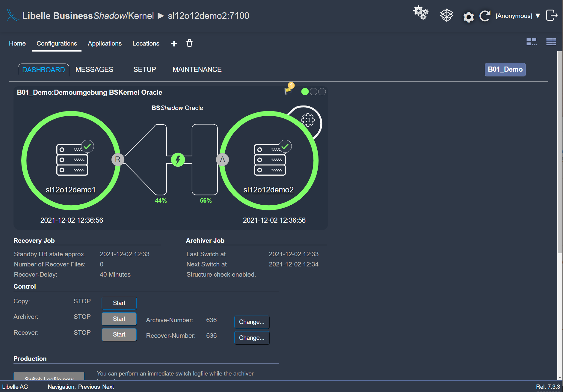Click the Next Switch at 12:34 value
This screenshot has width=563, height=392.
(x=294, y=264)
